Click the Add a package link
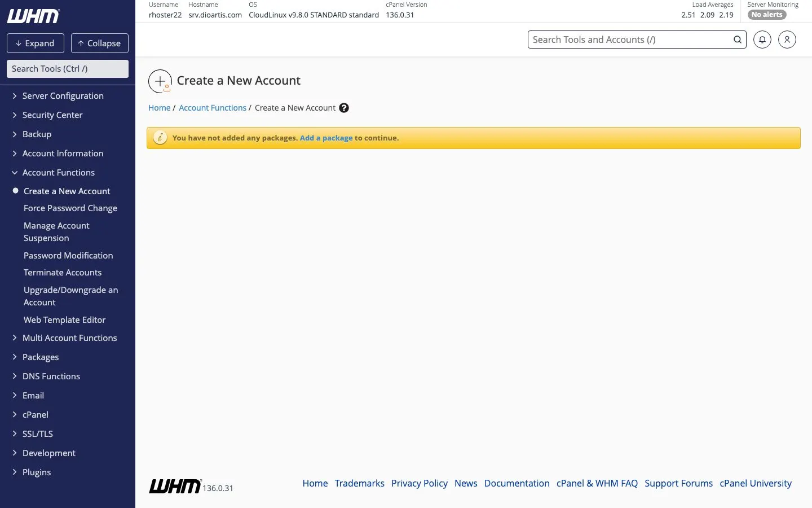The width and height of the screenshot is (812, 508). (326, 138)
